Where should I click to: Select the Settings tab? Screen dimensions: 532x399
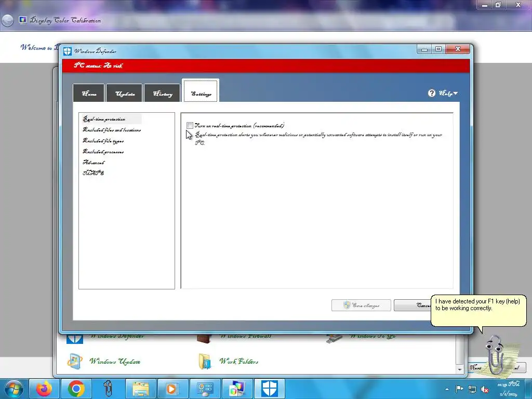201,91
